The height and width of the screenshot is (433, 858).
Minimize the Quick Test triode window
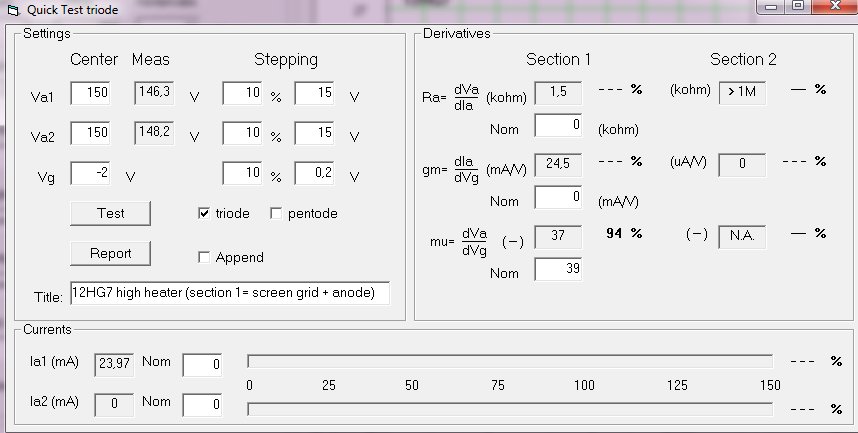tap(772, 7)
